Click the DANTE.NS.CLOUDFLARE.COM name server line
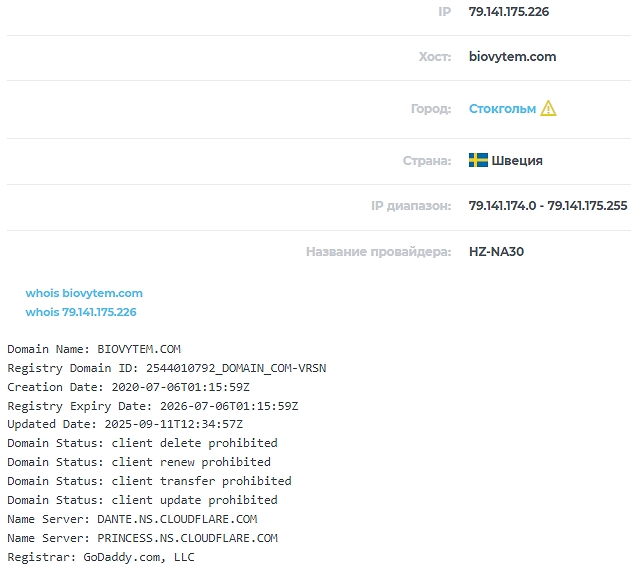The image size is (631, 567). [132, 519]
